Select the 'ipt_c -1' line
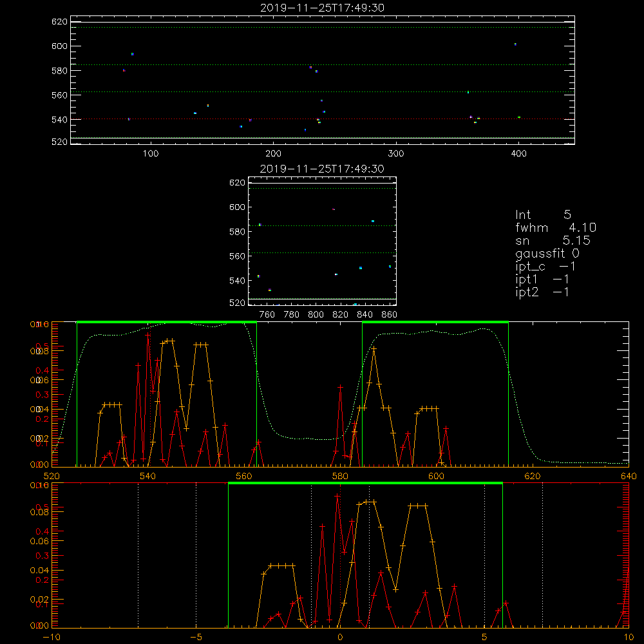Viewport: 644px width, 644px height. click(x=545, y=267)
